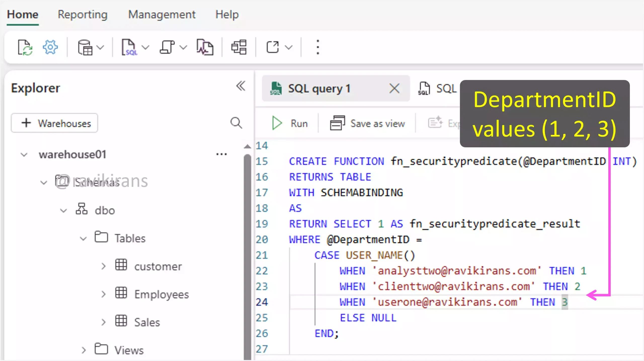Click the Views folder icon
The height and width of the screenshot is (361, 644).
point(101,348)
